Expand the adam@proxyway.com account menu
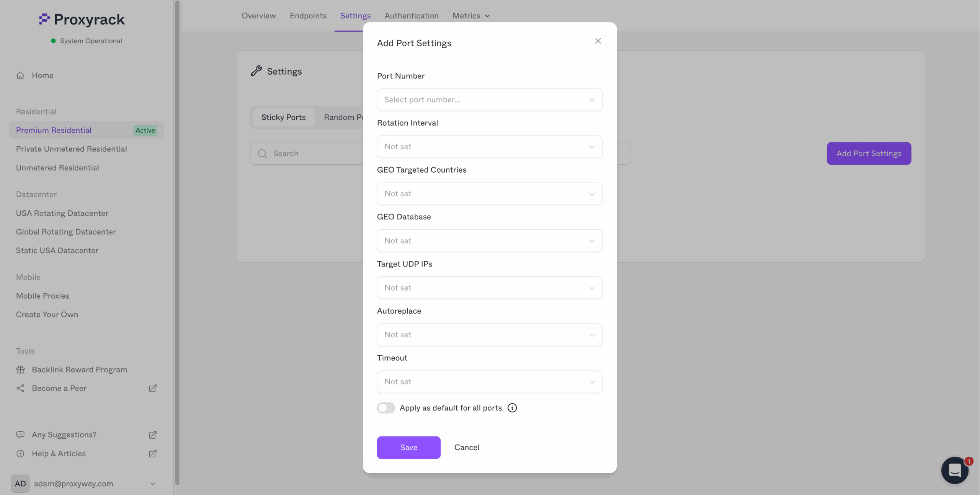The height and width of the screenshot is (495, 980). tap(153, 484)
